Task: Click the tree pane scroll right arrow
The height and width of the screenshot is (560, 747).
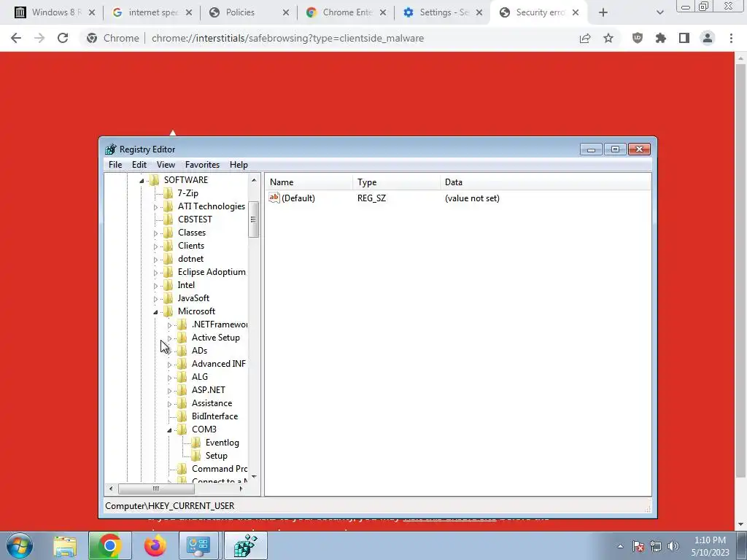Action: [241, 489]
